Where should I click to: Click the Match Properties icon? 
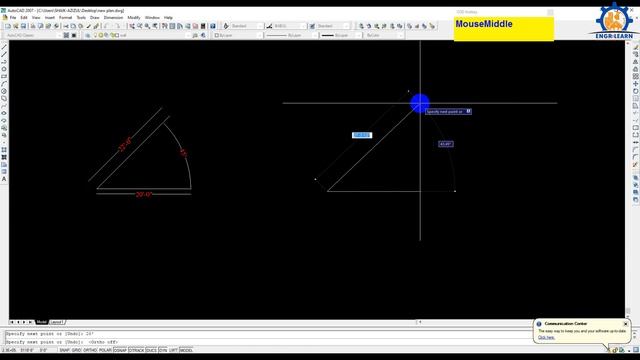89,26
